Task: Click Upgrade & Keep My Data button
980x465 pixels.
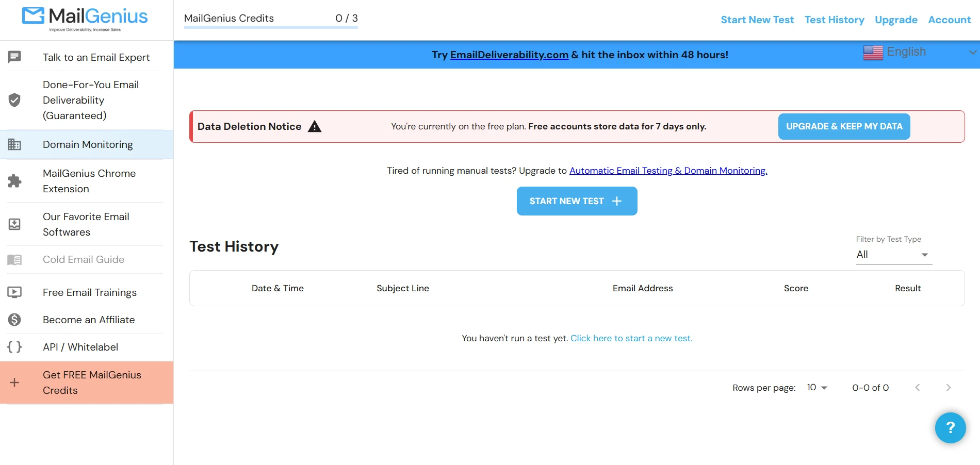Action: (x=844, y=126)
